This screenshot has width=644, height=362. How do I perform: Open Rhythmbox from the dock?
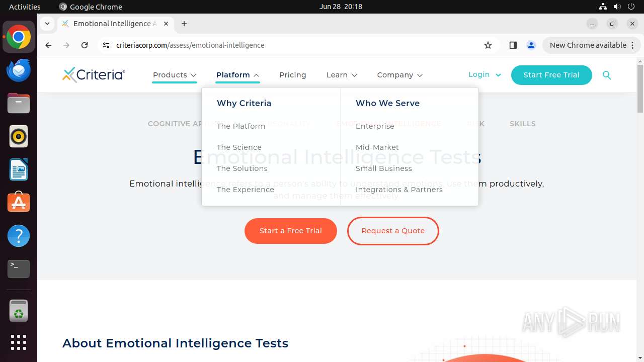coord(19,136)
